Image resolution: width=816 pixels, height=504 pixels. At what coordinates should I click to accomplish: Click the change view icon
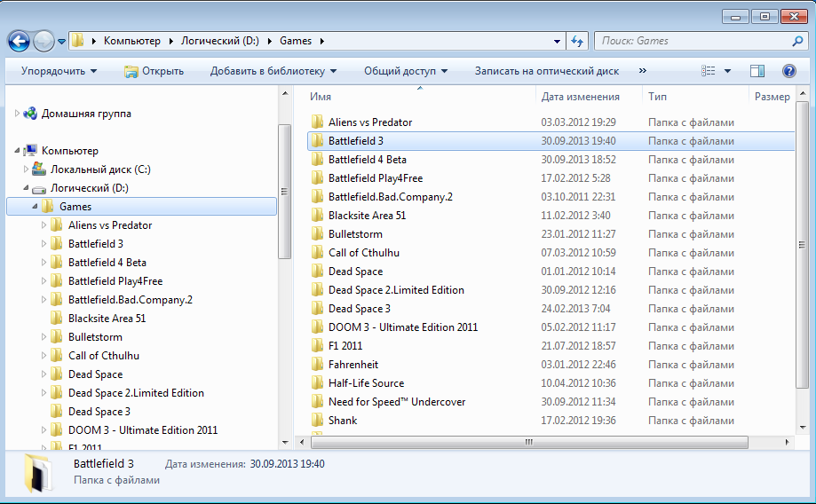708,71
